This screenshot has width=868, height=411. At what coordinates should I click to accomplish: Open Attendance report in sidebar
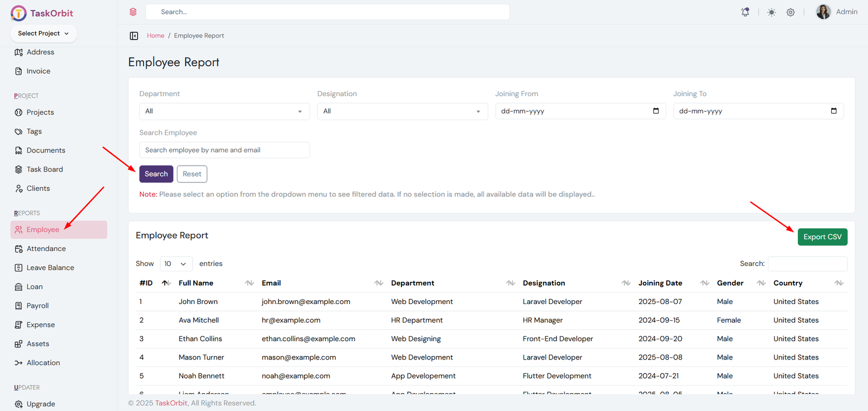[46, 249]
